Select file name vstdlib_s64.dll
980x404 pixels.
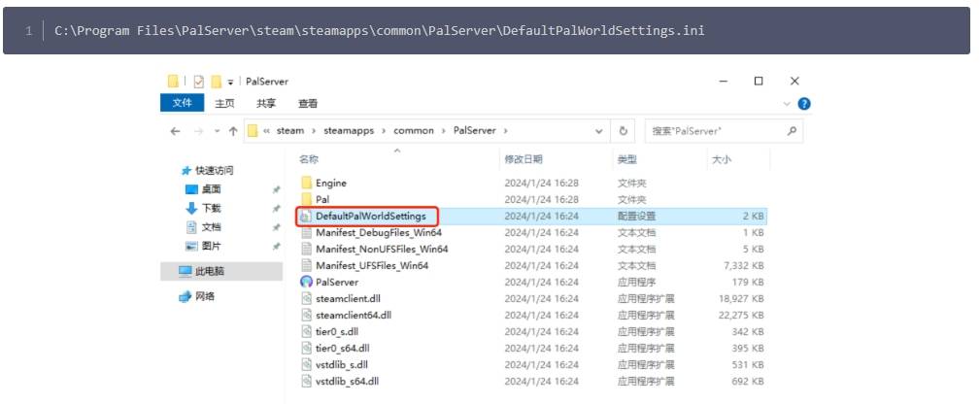(347, 381)
